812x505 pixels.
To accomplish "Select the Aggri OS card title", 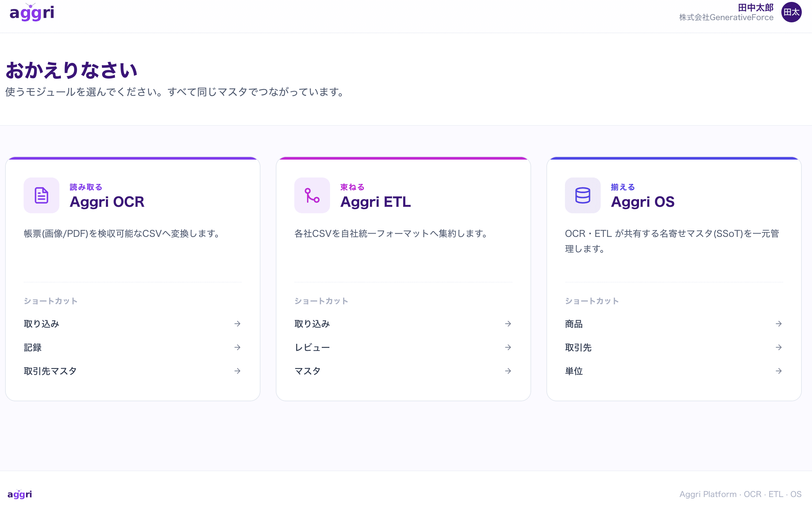I will click(643, 202).
